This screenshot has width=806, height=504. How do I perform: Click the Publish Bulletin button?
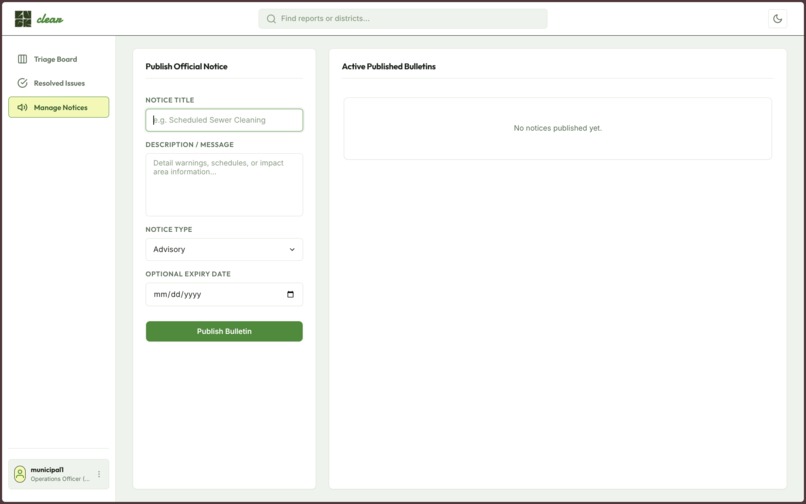click(x=224, y=331)
